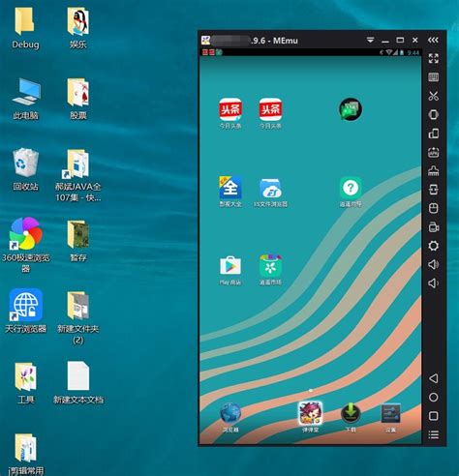Tap Android recent apps square button
The height and width of the screenshot is (476, 459).
pyautogui.click(x=433, y=416)
